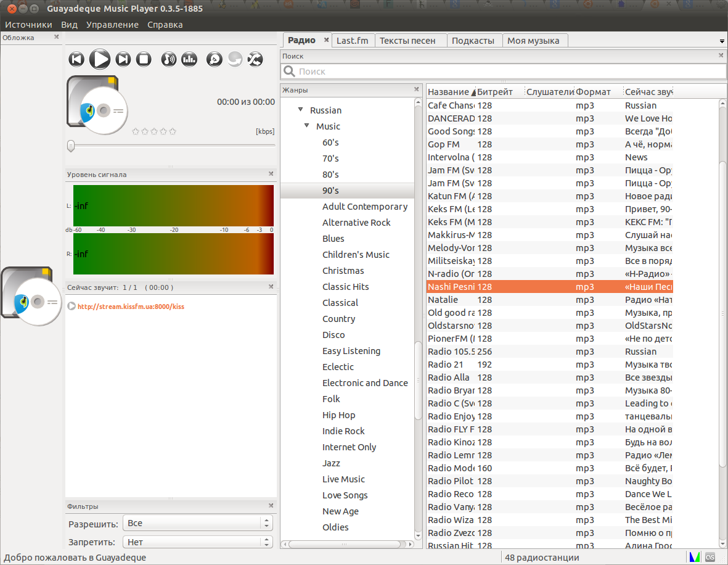Sort stations by Слушатели column
This screenshot has width=728, height=565.
coord(550,91)
